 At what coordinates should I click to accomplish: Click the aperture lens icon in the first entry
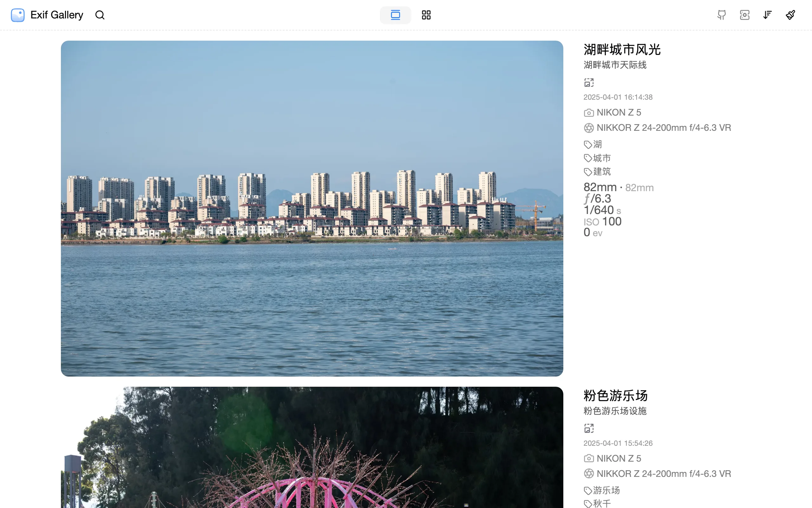[x=588, y=128]
